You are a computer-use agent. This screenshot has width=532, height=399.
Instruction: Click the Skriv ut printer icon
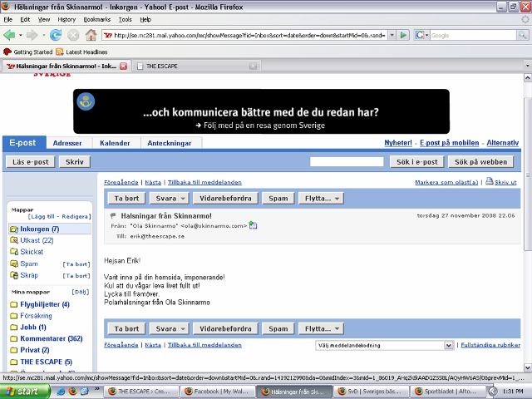coord(490,181)
